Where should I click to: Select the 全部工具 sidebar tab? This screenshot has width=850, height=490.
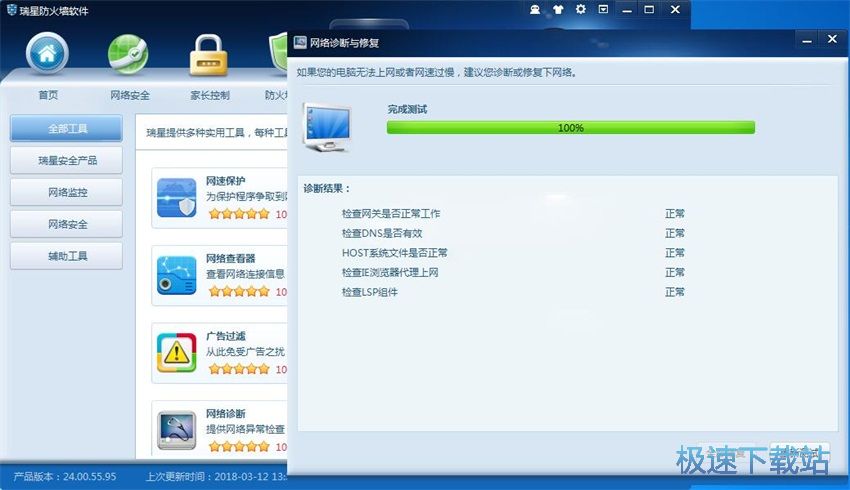[66, 128]
